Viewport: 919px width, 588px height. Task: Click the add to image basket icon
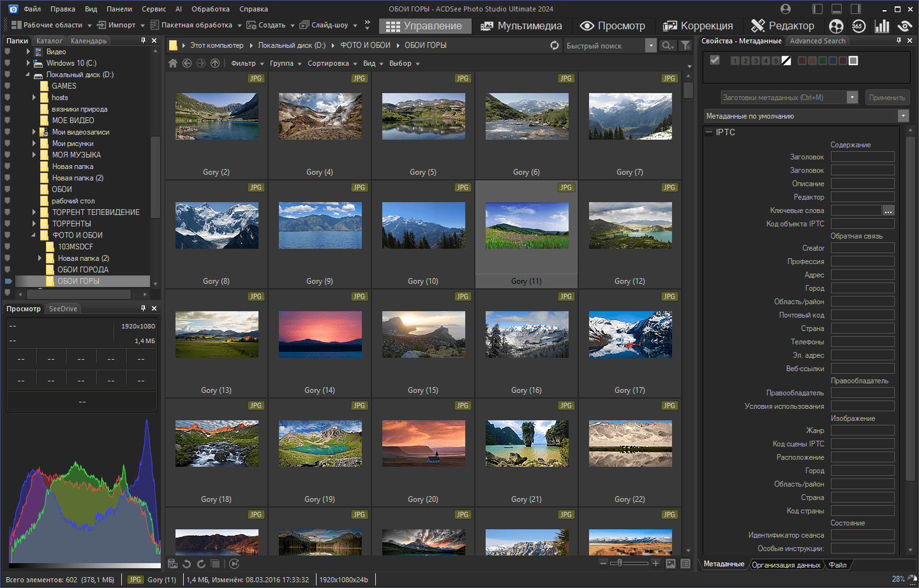pos(172,564)
